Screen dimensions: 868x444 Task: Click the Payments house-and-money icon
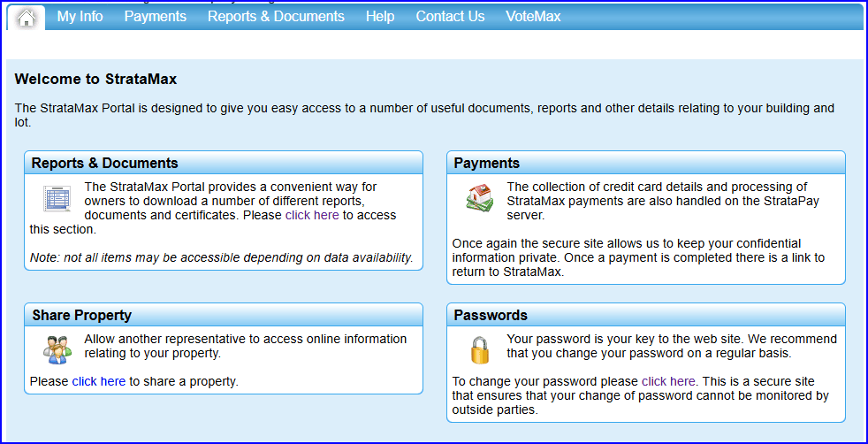(479, 197)
